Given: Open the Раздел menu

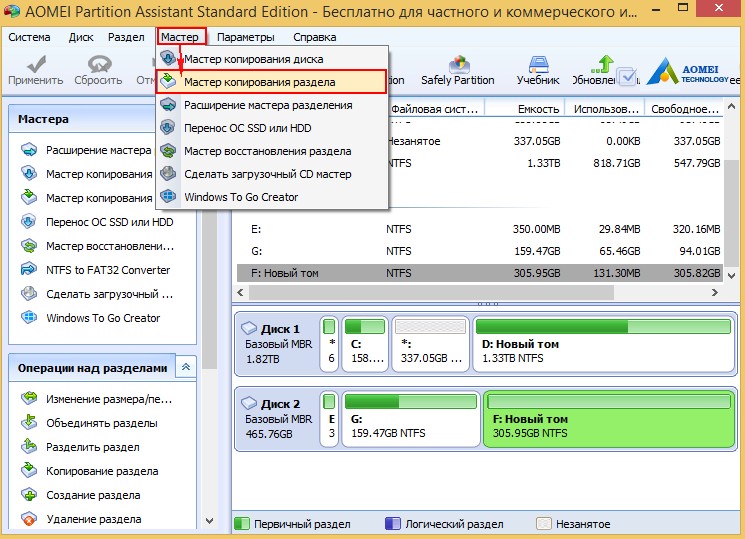Looking at the screenshot, I should coord(126,37).
